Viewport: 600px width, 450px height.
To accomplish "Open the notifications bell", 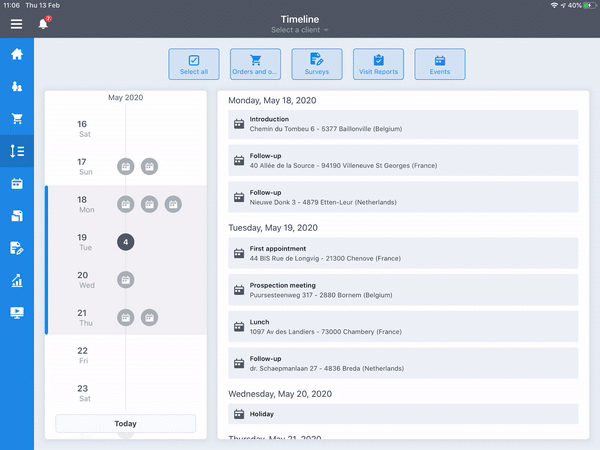I will click(43, 23).
